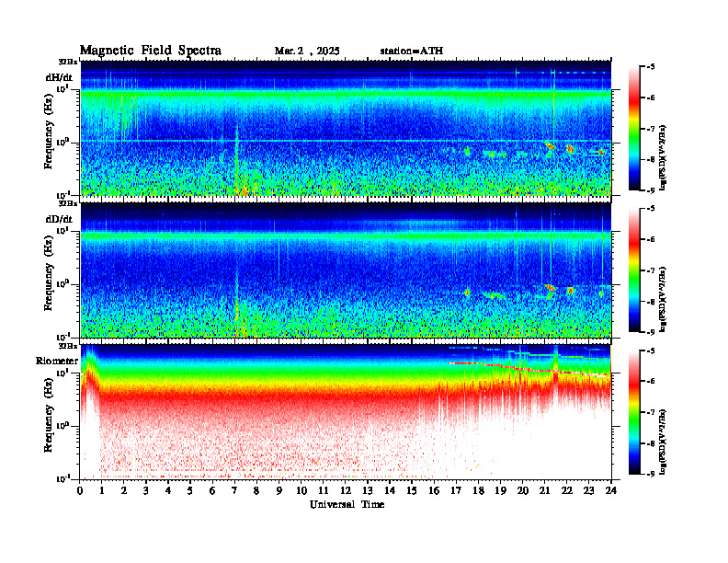Click hour tick "0" on Universal Time axis

(x=80, y=490)
